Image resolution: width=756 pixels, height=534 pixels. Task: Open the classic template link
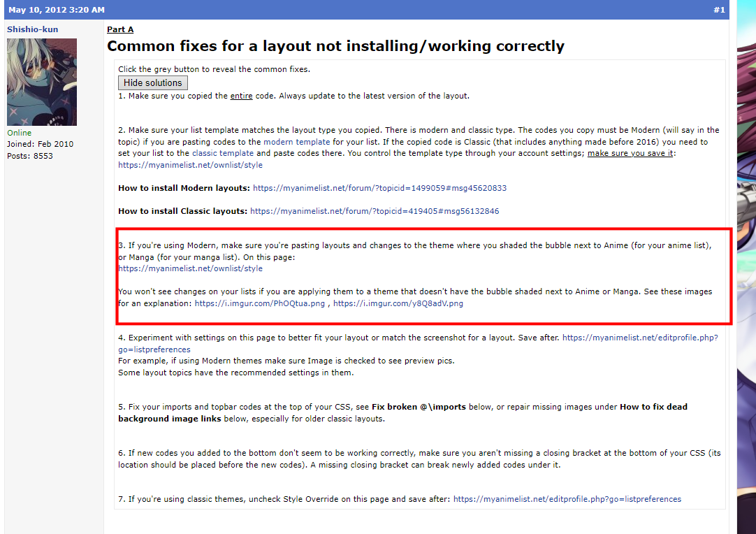pyautogui.click(x=223, y=153)
